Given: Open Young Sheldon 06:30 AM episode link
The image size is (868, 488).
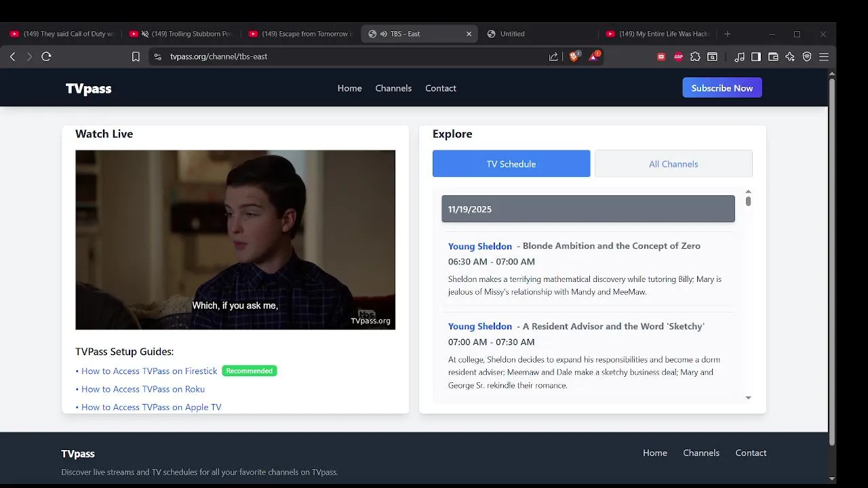Looking at the screenshot, I should pyautogui.click(x=480, y=246).
